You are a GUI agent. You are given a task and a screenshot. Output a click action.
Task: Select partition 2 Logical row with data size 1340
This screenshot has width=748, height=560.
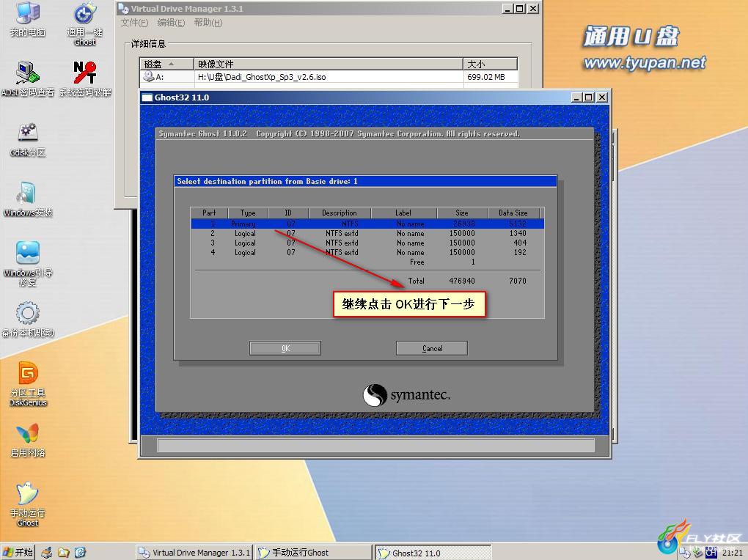[x=367, y=233]
